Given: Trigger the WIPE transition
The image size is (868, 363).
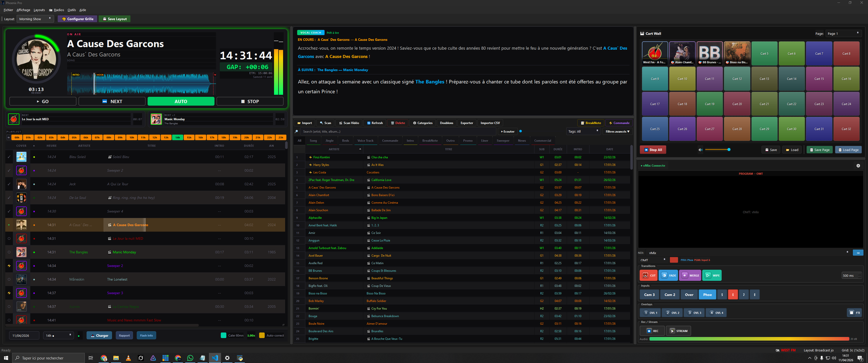Looking at the screenshot, I should point(712,275).
